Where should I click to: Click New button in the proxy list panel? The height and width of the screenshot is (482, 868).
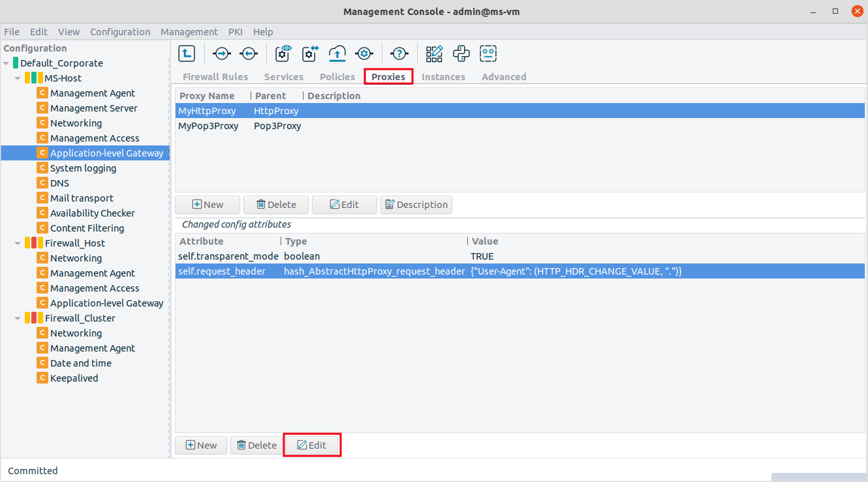[208, 205]
